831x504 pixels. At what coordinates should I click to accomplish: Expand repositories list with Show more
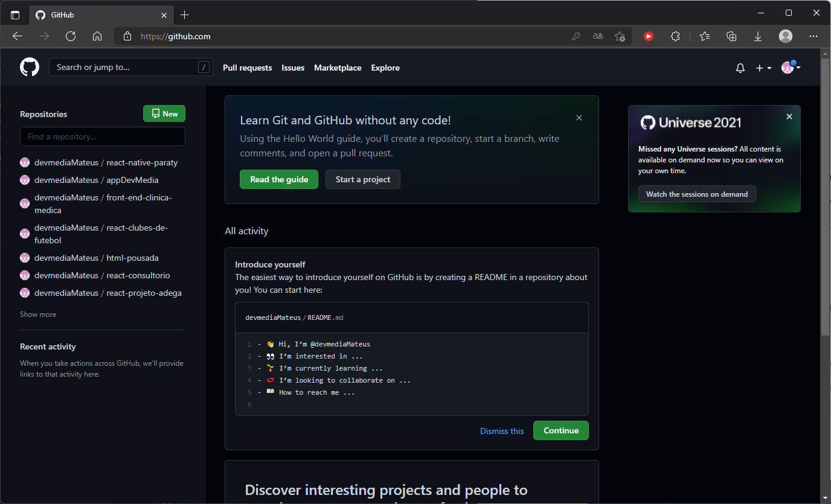pyautogui.click(x=38, y=314)
